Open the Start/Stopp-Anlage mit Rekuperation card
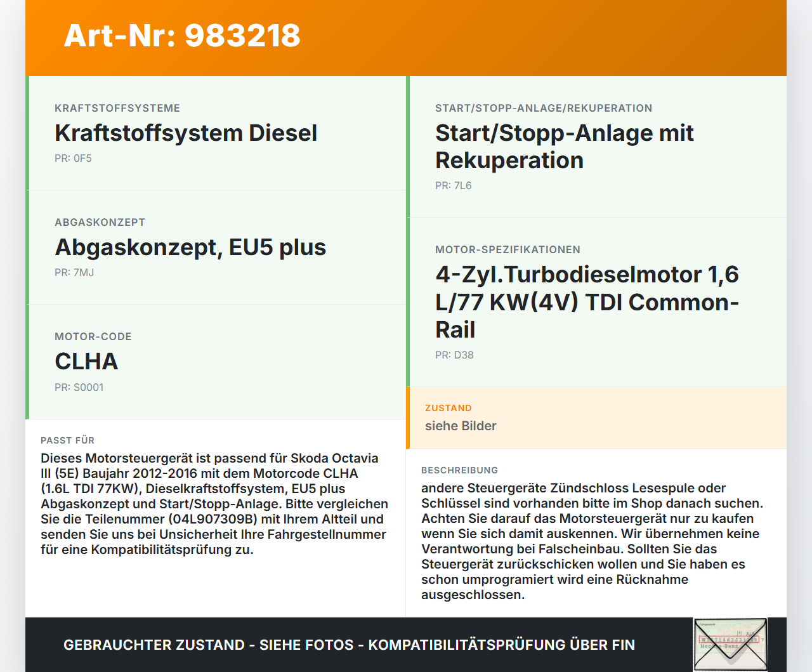The image size is (812, 672). click(564, 147)
